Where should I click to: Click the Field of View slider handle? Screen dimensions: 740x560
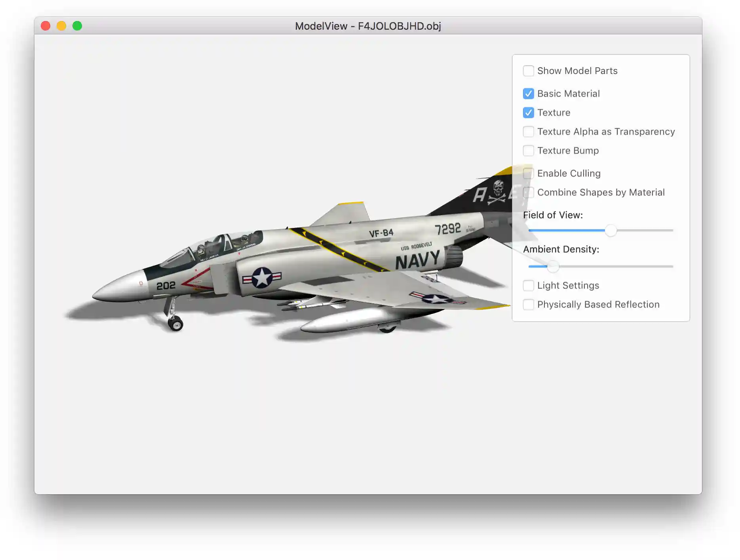pos(611,230)
